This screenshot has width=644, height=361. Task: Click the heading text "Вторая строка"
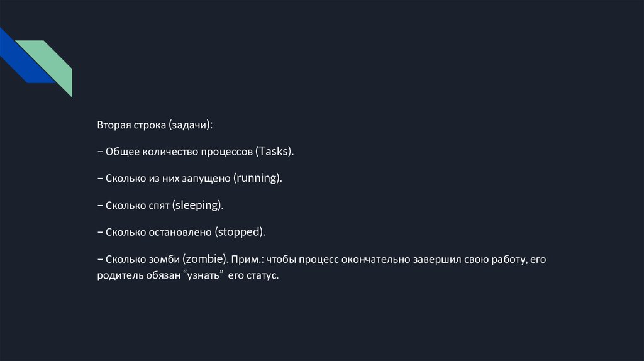[x=130, y=125]
